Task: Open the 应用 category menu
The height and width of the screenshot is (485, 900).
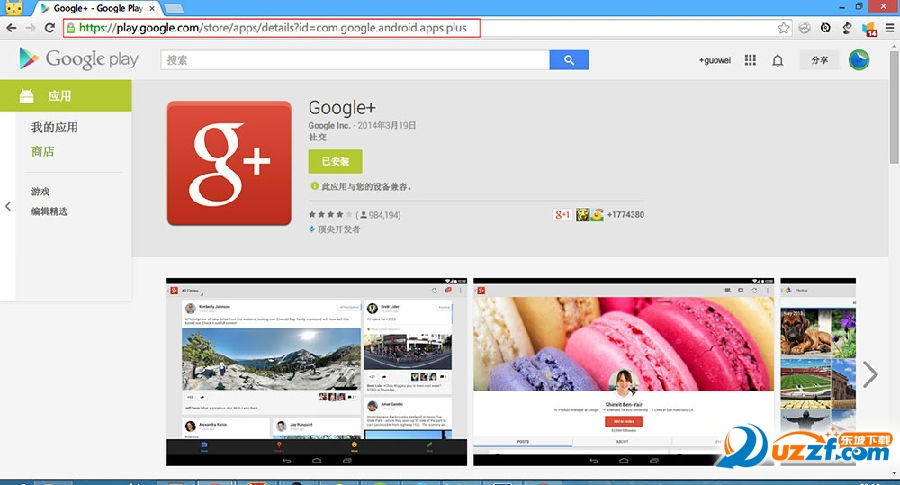Action: pos(65,96)
